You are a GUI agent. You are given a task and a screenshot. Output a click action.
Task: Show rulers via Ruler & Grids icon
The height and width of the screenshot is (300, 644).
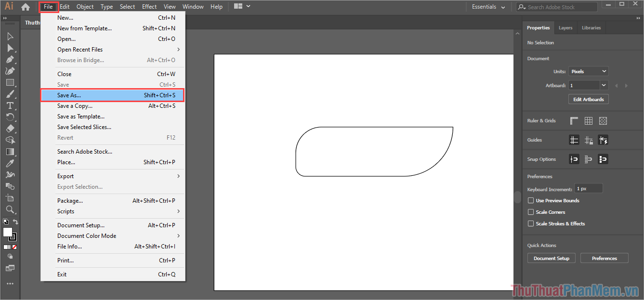pyautogui.click(x=574, y=121)
